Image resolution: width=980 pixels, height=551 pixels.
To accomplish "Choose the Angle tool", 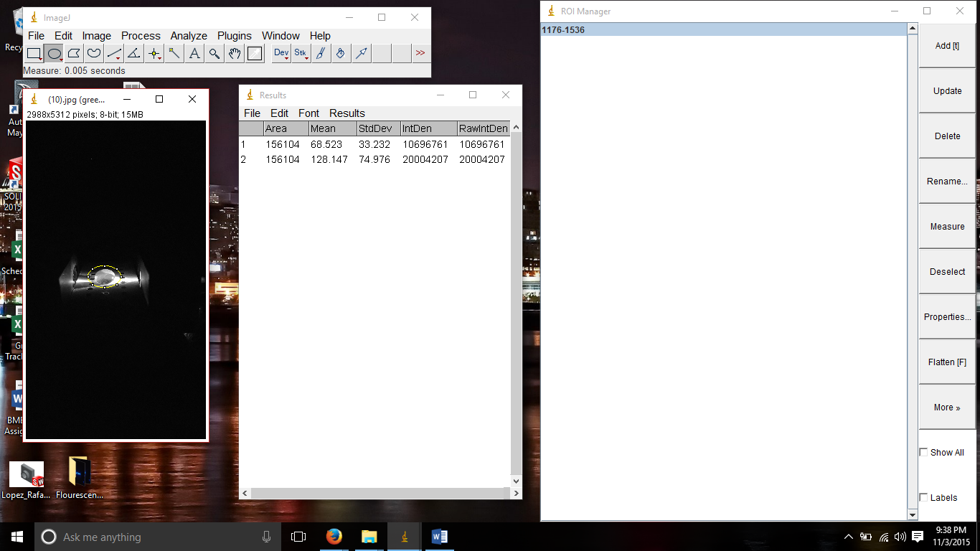I will click(134, 53).
